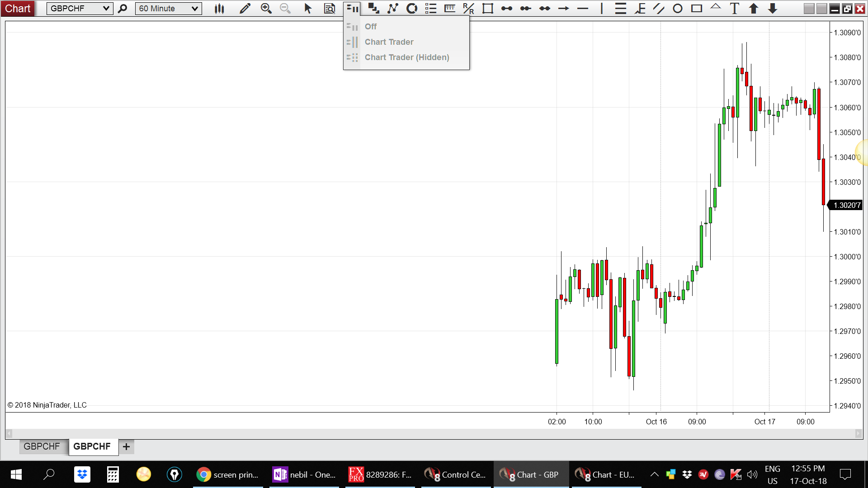Open Control Center from taskbar
Image resolution: width=868 pixels, height=488 pixels.
tap(456, 475)
